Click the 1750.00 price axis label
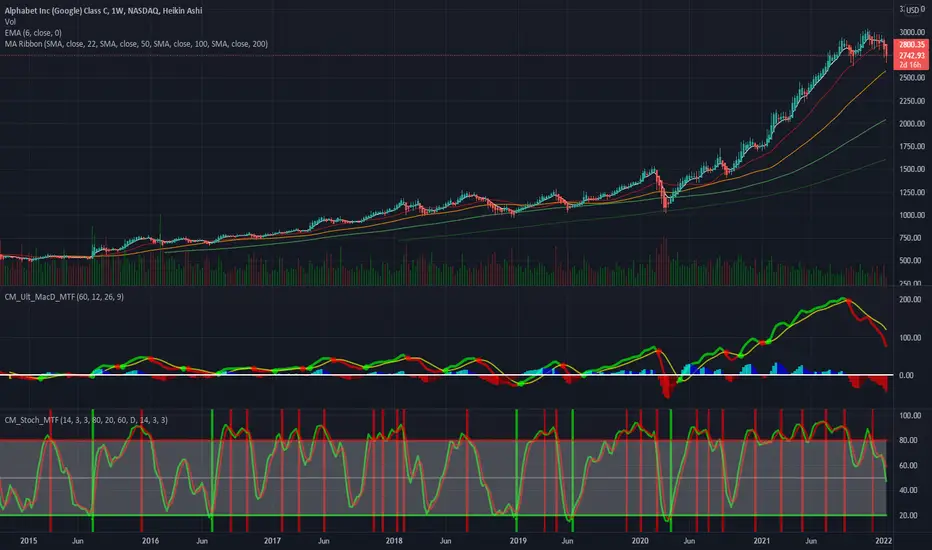Image resolution: width=932 pixels, height=550 pixels. coord(912,146)
